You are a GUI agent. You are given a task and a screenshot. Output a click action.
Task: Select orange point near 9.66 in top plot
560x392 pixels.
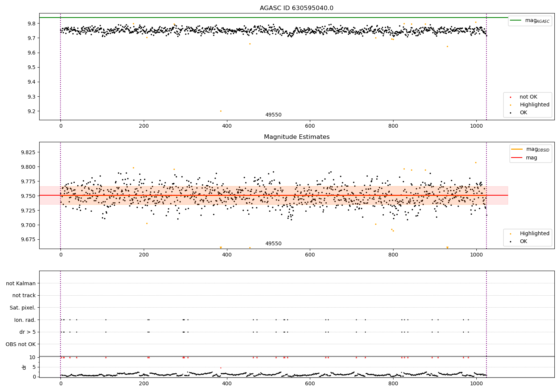(250, 44)
